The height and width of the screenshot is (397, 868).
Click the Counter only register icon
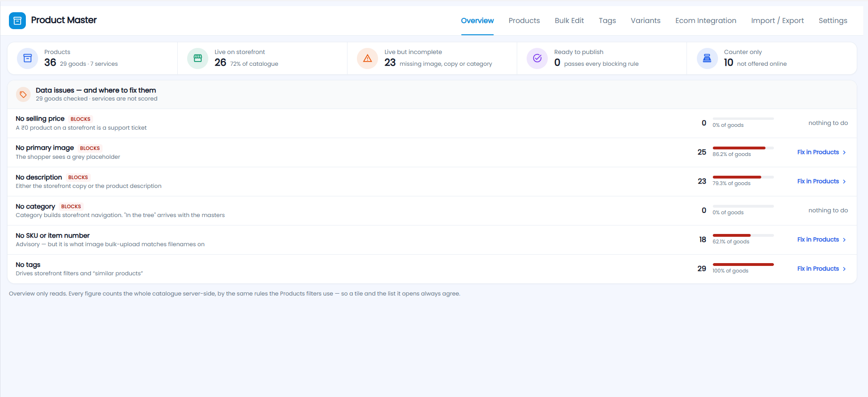point(707,58)
